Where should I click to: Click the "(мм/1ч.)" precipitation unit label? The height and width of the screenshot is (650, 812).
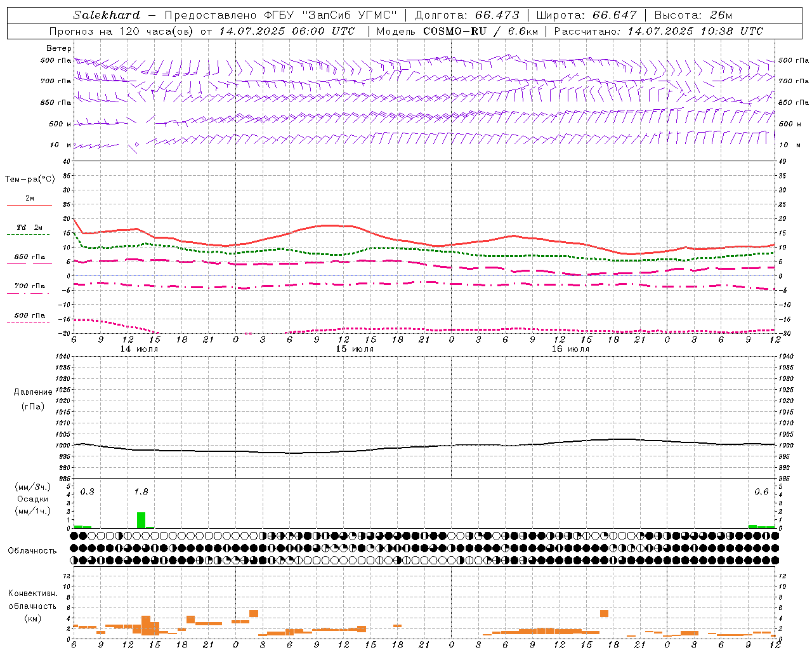tap(33, 511)
